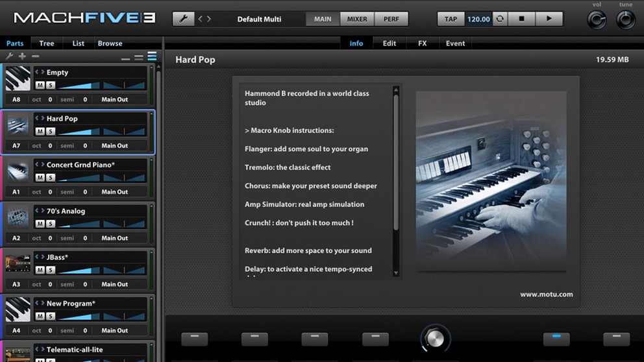Click the Concert Grnd Piano part thumbnail

coord(18,171)
